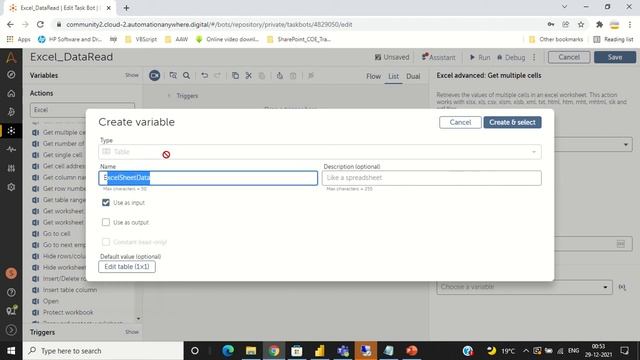Screen dimensions: 640x360
Task: Open the Activity pulse sidebar icon
Action: (11, 149)
